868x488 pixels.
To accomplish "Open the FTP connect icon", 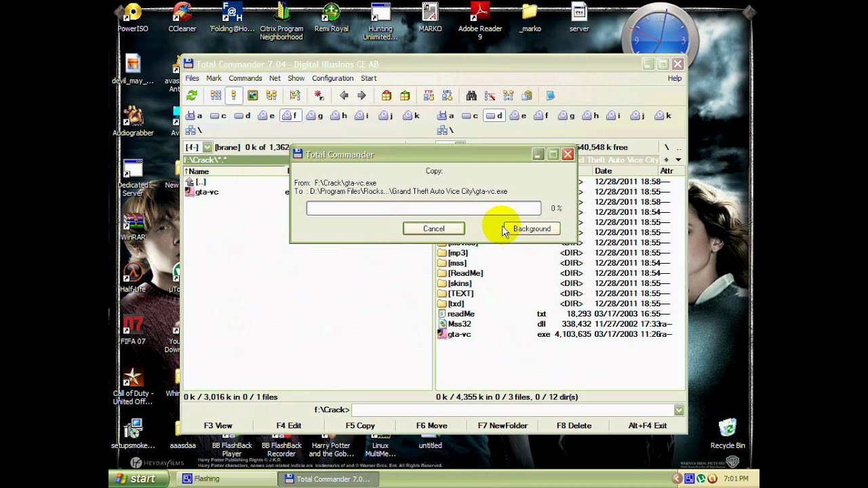I will coord(429,96).
